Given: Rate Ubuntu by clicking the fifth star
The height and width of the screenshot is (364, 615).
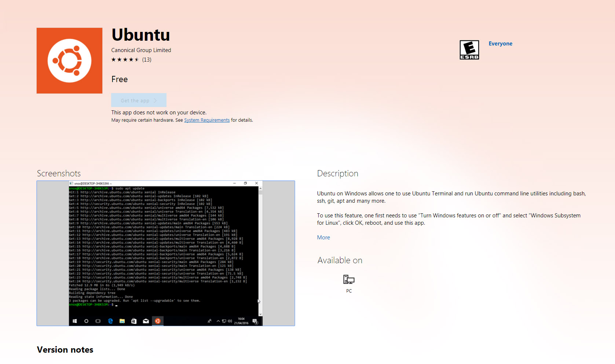Looking at the screenshot, I should tap(136, 59).
